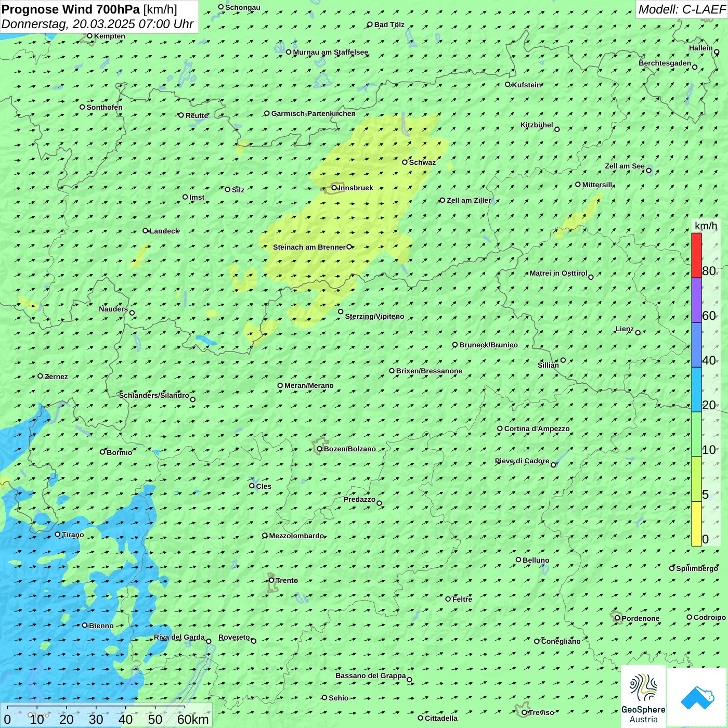Choose the green 10–20 legend segment
The height and width of the screenshot is (728, 728).
pos(696,434)
